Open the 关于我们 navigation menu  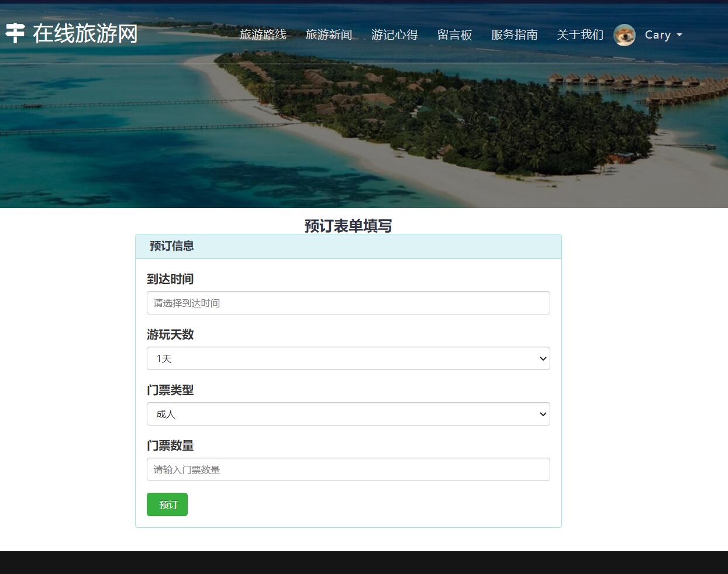pos(580,34)
